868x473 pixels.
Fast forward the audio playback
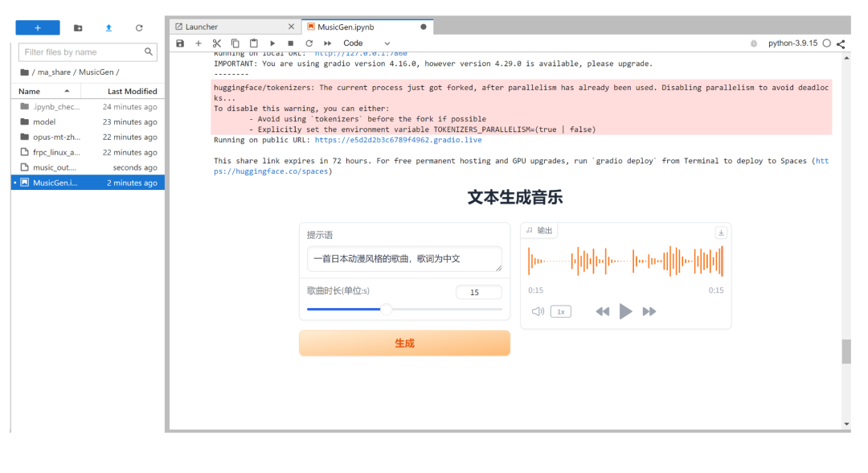click(649, 312)
